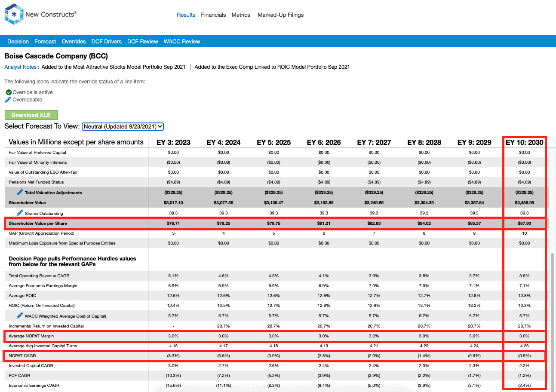Viewport: 556px width, 392px height.
Task: Click the FCF CAGR row label
Action: coord(19,375)
